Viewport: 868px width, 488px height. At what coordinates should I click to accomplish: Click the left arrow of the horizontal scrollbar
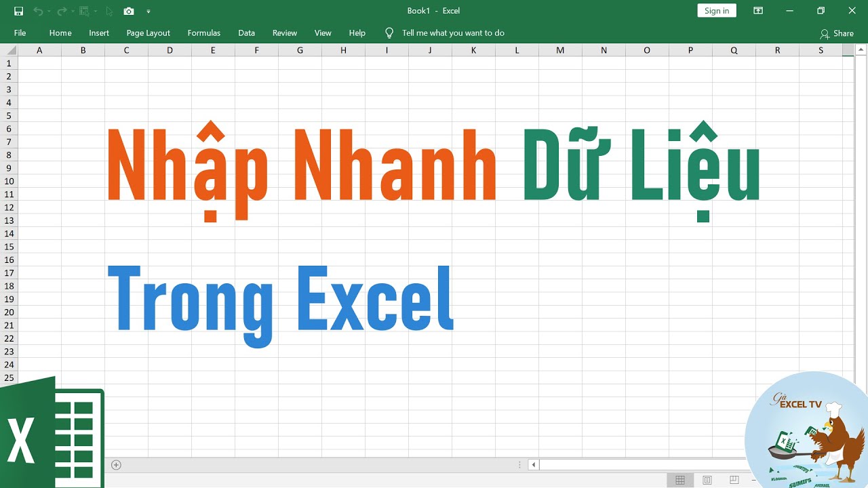point(534,465)
